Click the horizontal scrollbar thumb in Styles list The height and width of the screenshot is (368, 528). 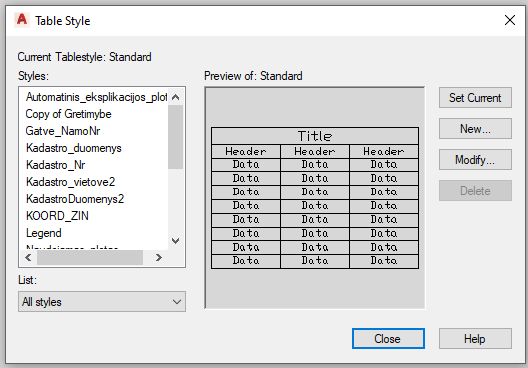(90, 258)
